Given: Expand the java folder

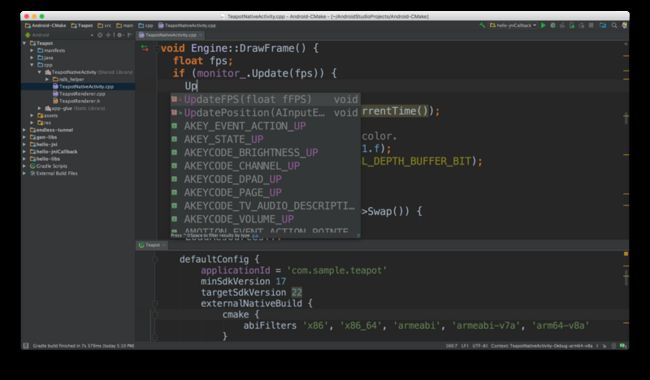Looking at the screenshot, I should click(x=32, y=58).
